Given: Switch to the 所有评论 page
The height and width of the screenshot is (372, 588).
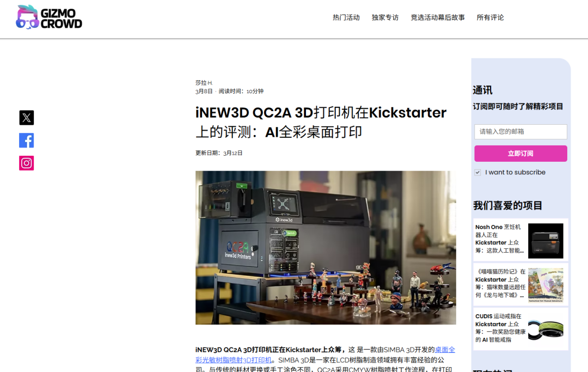Looking at the screenshot, I should point(489,17).
